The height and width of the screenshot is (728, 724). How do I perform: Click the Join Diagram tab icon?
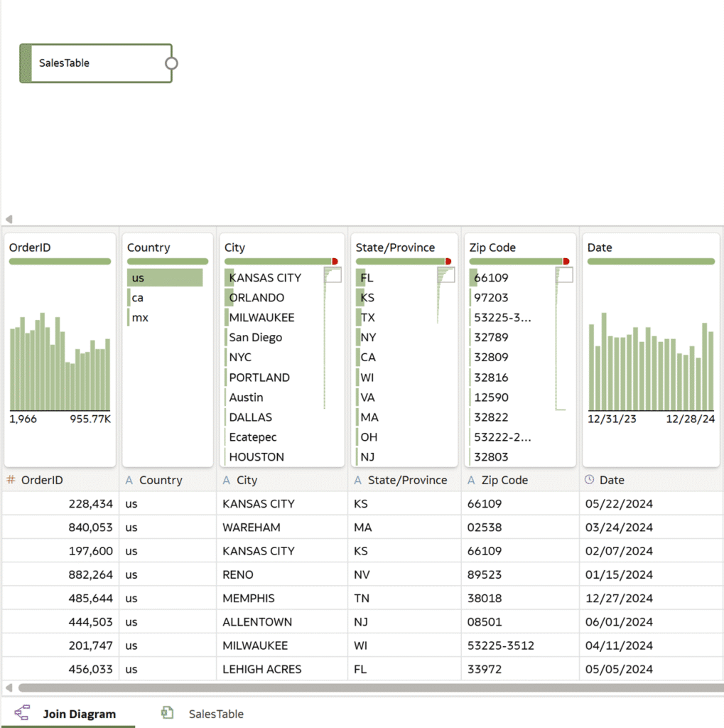[x=22, y=712]
